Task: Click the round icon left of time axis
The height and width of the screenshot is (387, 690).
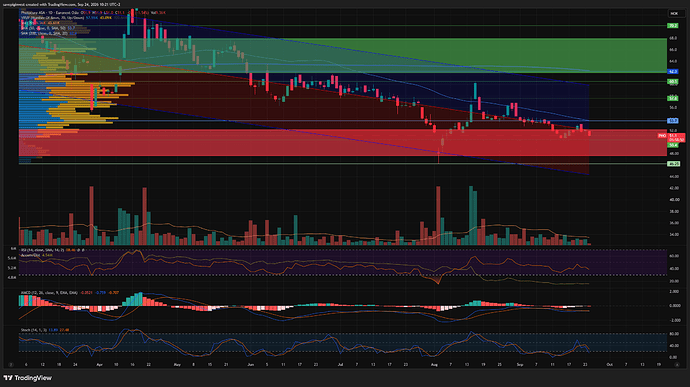Action: 11,365
